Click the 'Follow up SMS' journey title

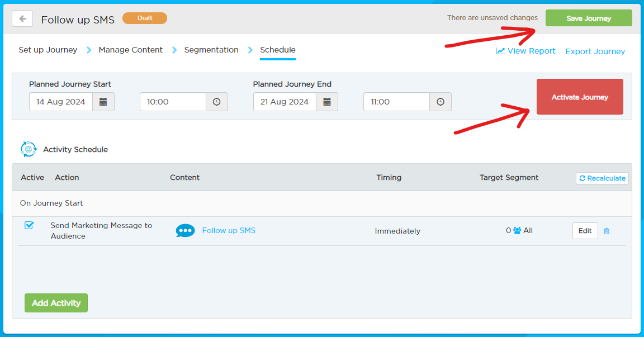[x=78, y=20]
